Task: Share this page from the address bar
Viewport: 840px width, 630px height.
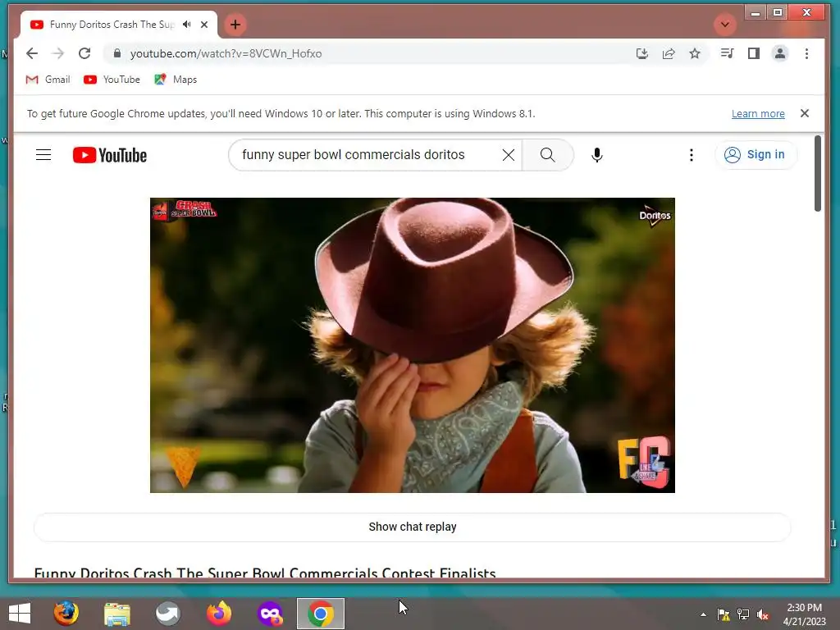Action: pos(668,53)
